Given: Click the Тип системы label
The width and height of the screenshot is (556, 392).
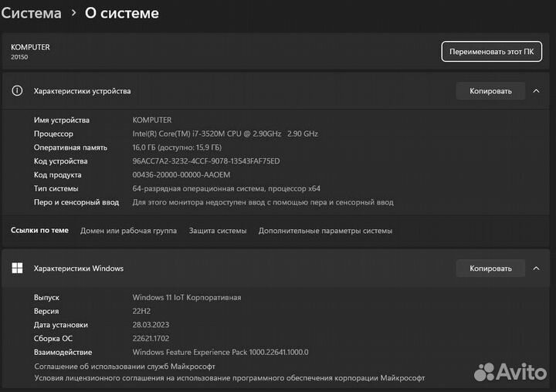Looking at the screenshot, I should coord(56,188).
